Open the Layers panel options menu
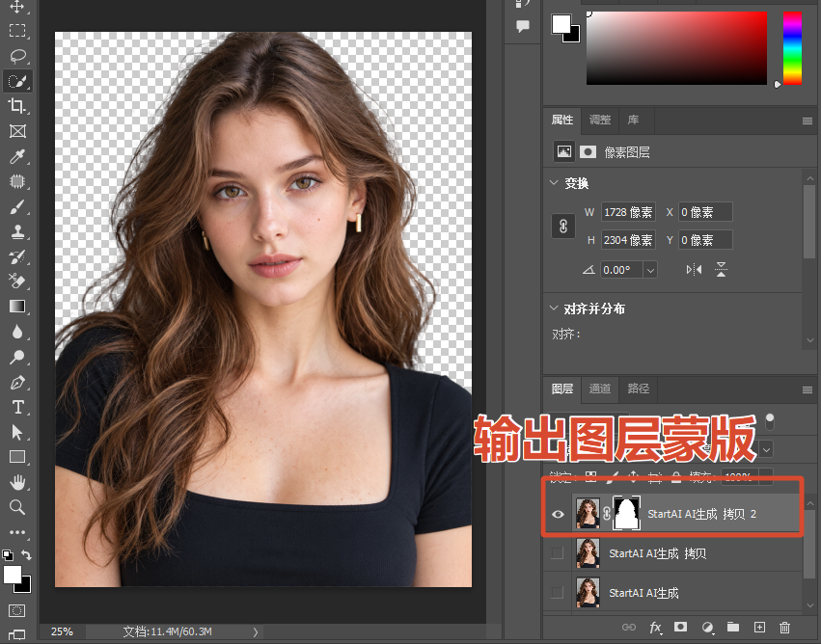Screen dimensions: 821x644 coord(807,389)
